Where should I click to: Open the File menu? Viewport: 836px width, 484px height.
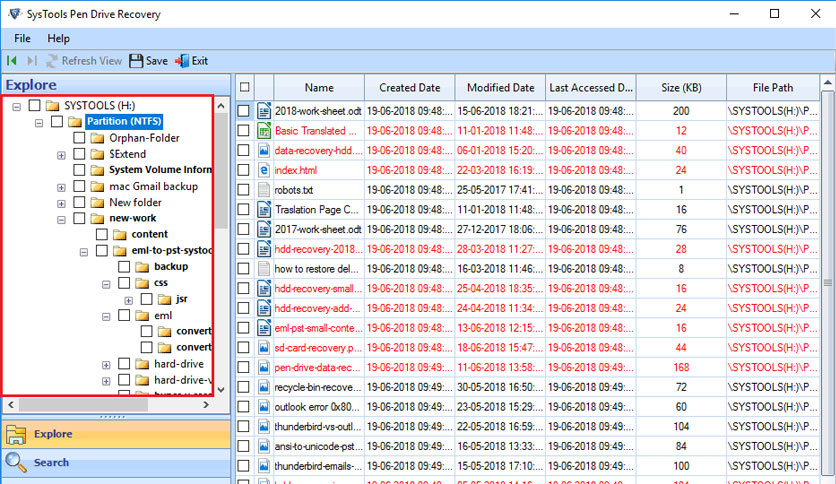click(x=22, y=38)
